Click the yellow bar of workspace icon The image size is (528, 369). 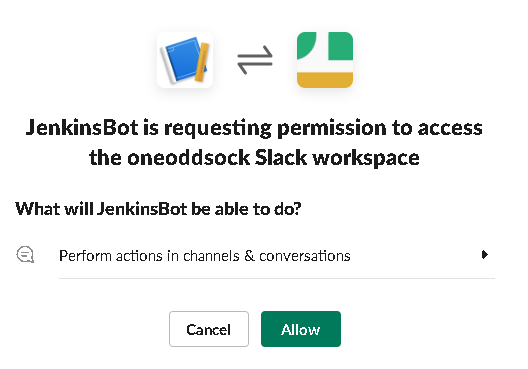coord(325,80)
